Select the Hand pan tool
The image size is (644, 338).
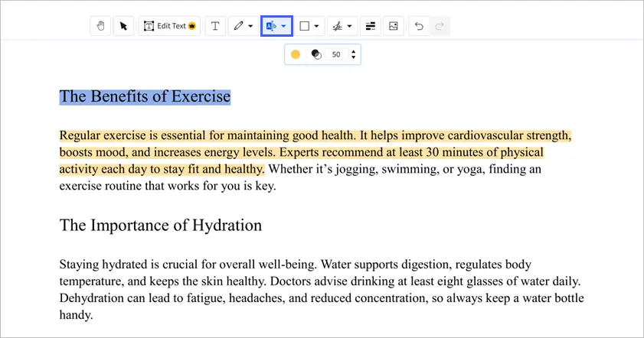click(100, 26)
